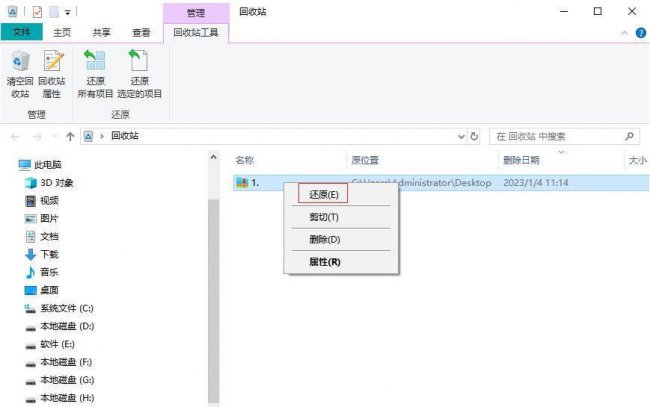Viewport: 650px width, 407px height.
Task: Switch to the 主页 ribbon tab
Action: (62, 32)
